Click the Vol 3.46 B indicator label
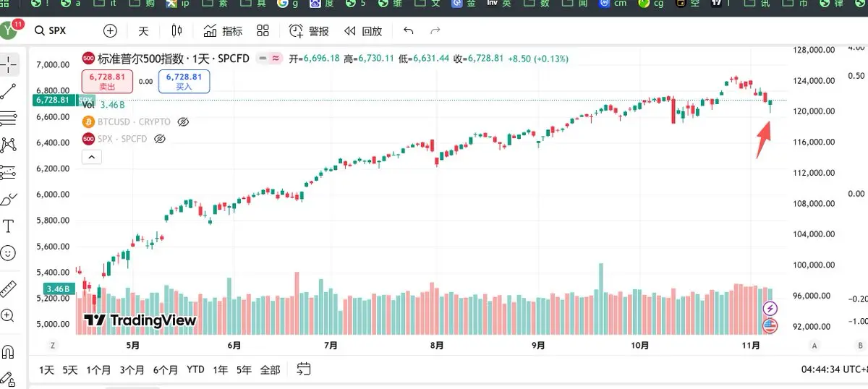This screenshot has height=389, width=868. [104, 105]
